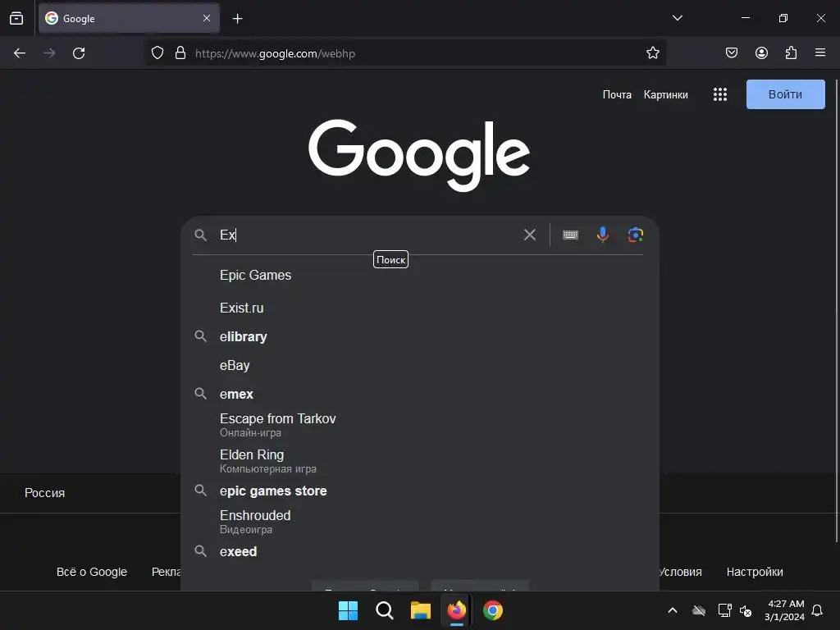Save page to Pocket
Image resolution: width=840 pixels, height=630 pixels.
(x=732, y=53)
